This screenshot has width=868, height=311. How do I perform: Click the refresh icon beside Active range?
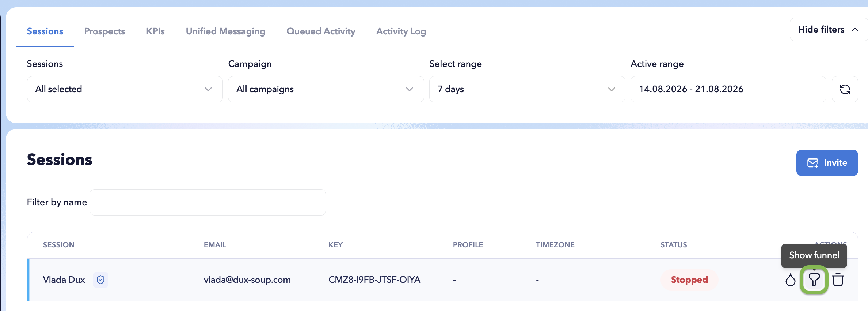pyautogui.click(x=845, y=89)
